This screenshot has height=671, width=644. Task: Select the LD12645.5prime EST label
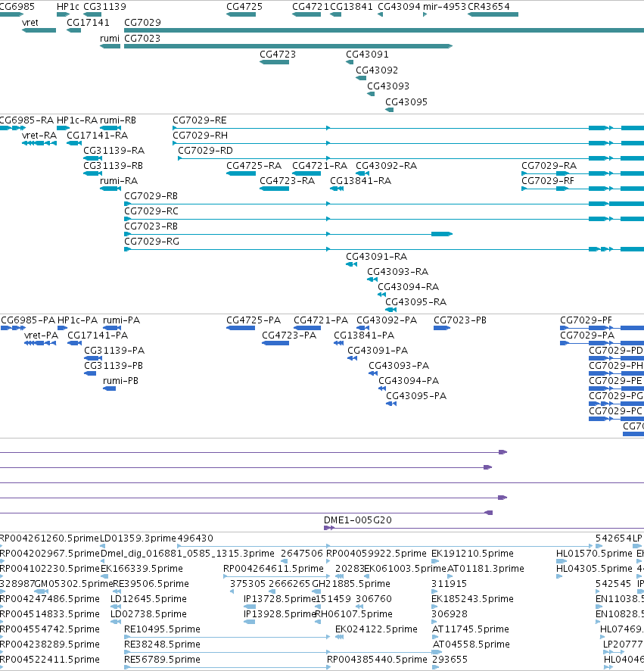tap(148, 599)
